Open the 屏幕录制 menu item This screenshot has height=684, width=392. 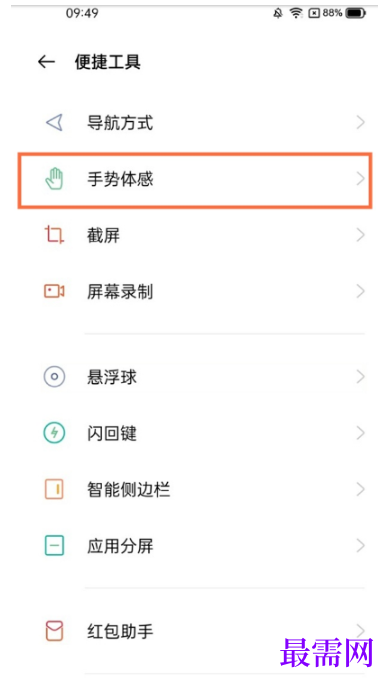tap(196, 291)
